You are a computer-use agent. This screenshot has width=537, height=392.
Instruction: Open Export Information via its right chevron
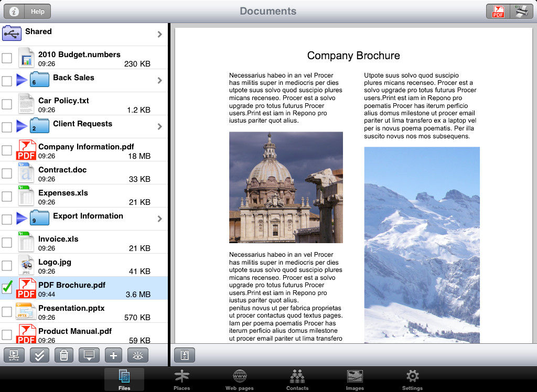coord(159,219)
